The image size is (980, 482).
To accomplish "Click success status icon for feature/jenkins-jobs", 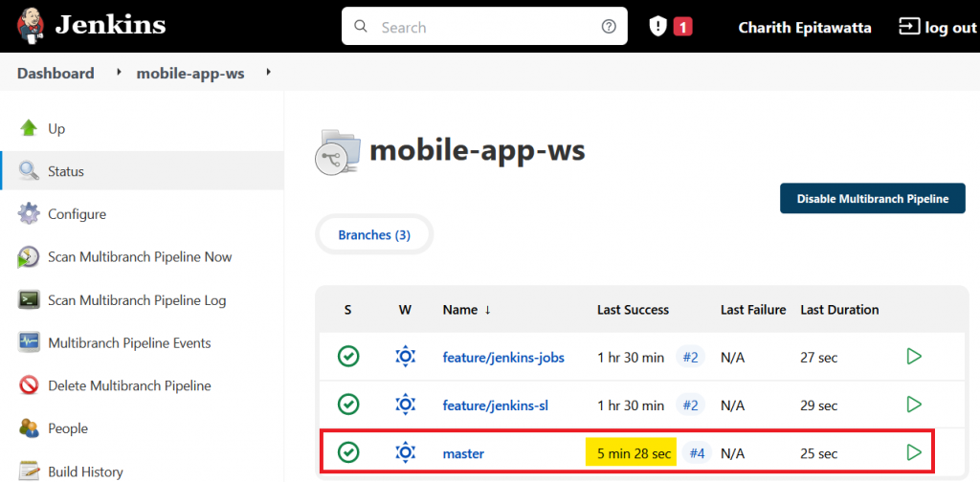I will pyautogui.click(x=348, y=357).
